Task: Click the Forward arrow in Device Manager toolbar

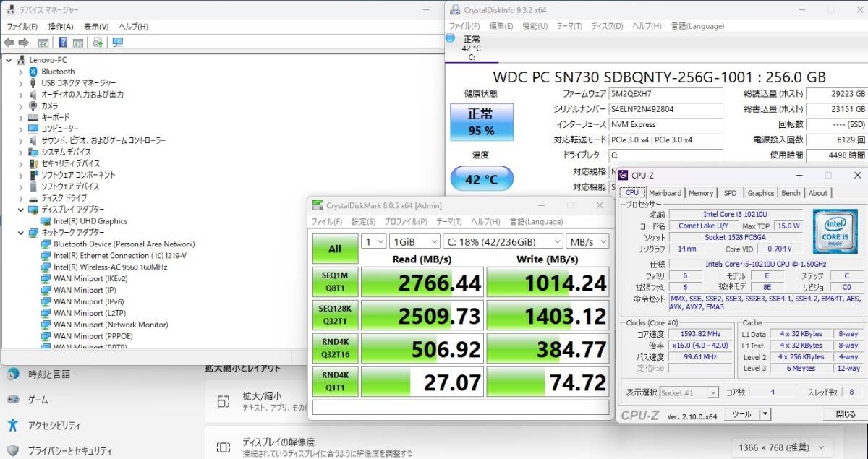Action: point(23,43)
